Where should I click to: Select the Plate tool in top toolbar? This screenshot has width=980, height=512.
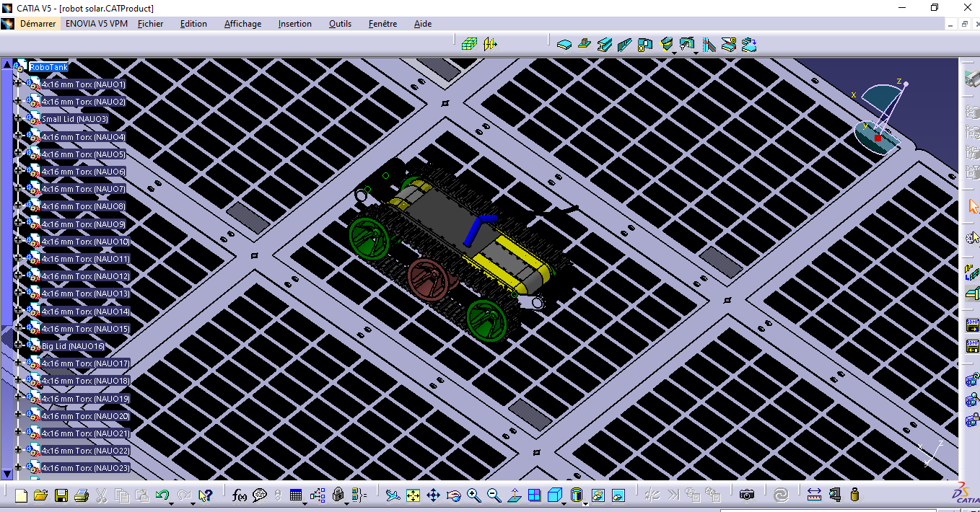pyautogui.click(x=564, y=44)
